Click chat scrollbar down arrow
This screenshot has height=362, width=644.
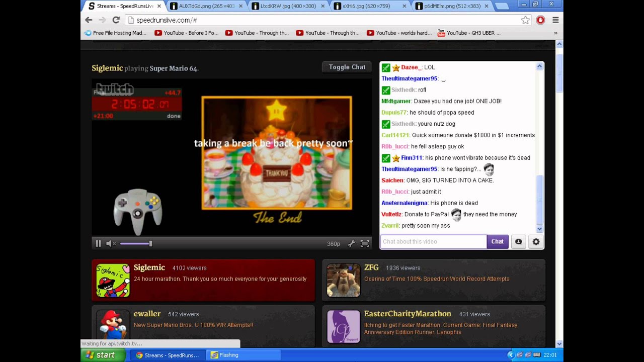coord(539,229)
